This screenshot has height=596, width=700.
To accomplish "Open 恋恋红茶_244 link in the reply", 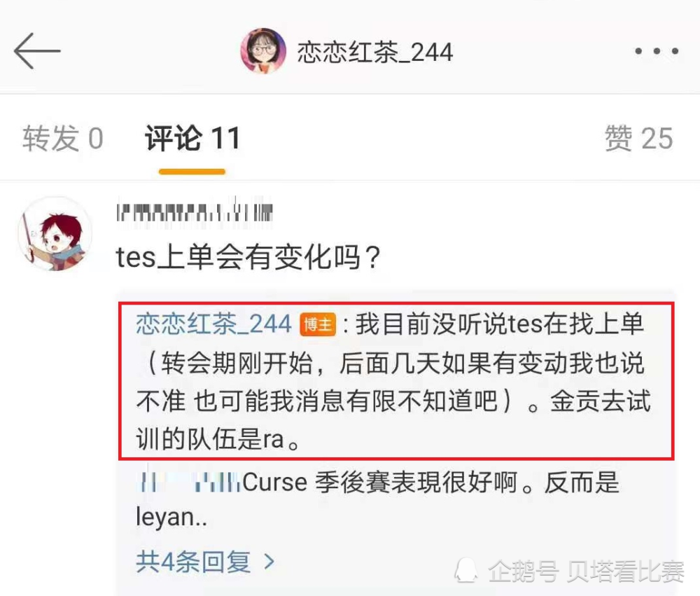I will (x=213, y=324).
